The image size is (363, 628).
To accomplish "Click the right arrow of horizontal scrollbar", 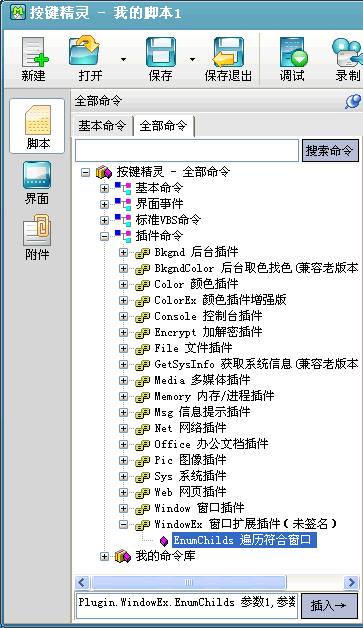I will pos(351,582).
